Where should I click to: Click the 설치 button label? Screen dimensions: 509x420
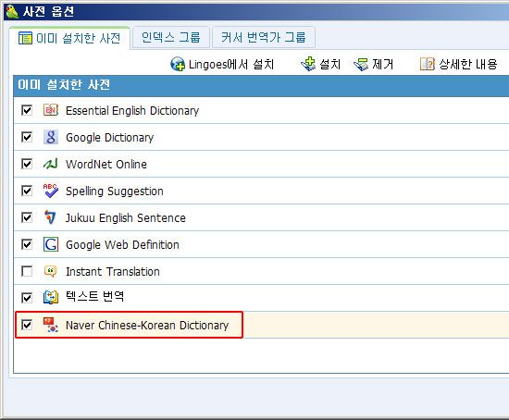(x=329, y=64)
